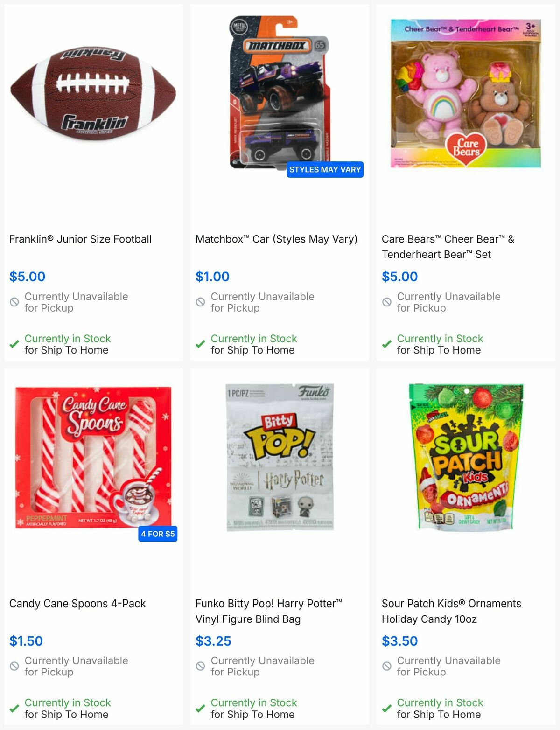Image resolution: width=560 pixels, height=730 pixels.
Task: Click the STYLES MAY VARY badge on Matchbox Car
Action: [325, 170]
